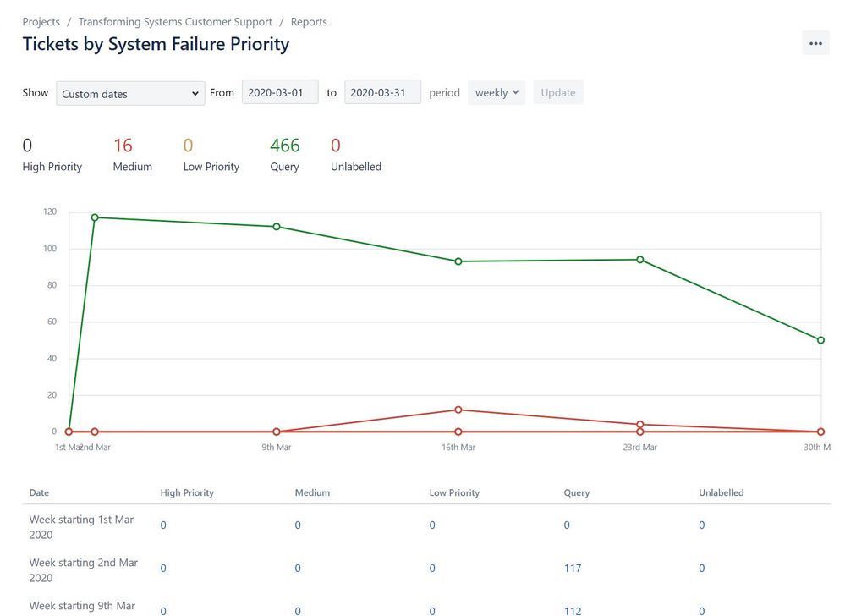The width and height of the screenshot is (845, 616).
Task: Click the 16 Medium summary count
Action: [123, 146]
